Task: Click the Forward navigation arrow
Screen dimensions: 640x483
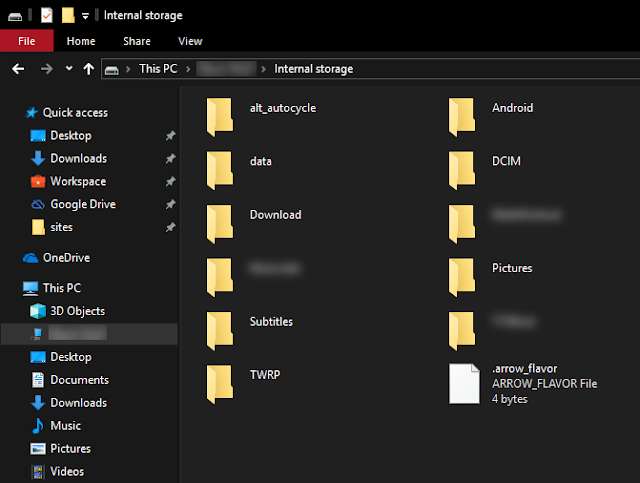Action: pos(47,69)
